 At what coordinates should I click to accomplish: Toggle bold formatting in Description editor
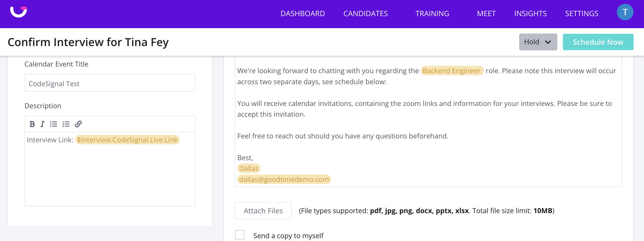point(32,124)
